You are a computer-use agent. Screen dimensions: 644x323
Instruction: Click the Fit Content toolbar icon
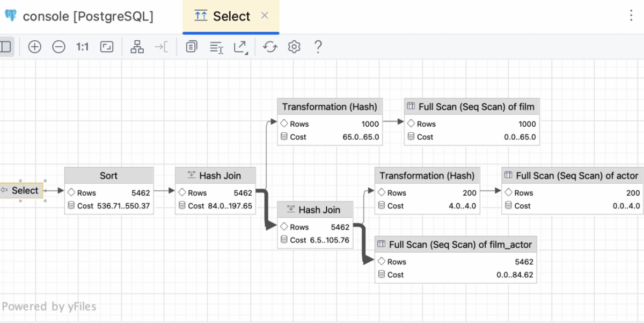(x=107, y=47)
